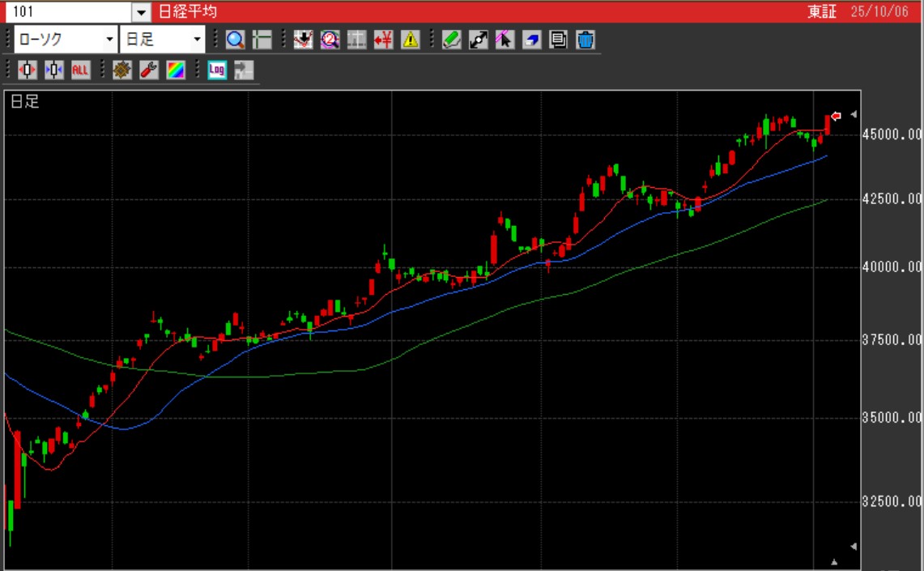Choose the diagonal trend line tool
924x571 pixels.
pyautogui.click(x=479, y=40)
